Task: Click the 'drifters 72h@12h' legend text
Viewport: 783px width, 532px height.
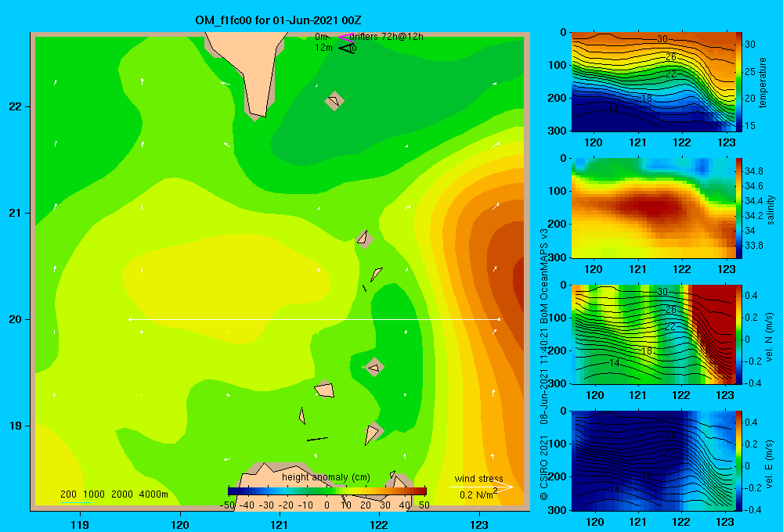Action: pyautogui.click(x=386, y=37)
